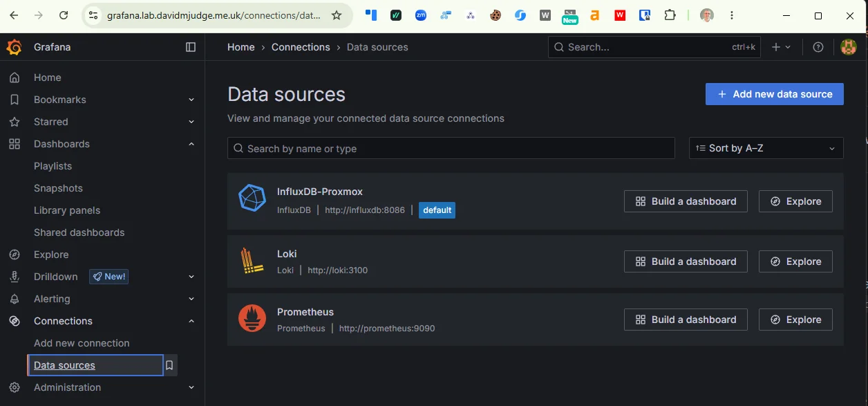The width and height of the screenshot is (868, 406).
Task: Bookmark the Data sources page icon
Action: click(x=170, y=365)
